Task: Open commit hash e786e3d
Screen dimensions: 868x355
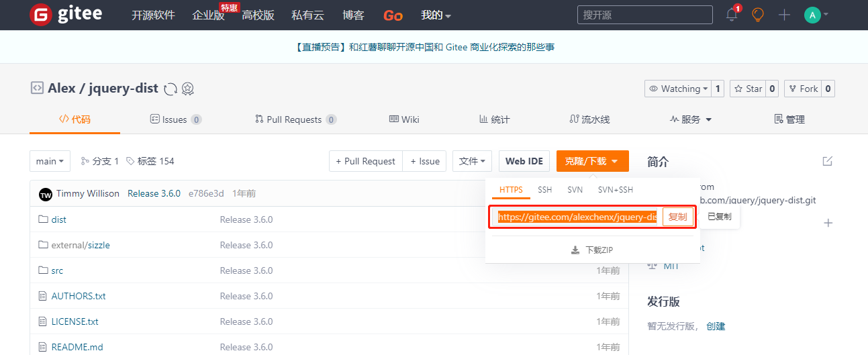Action: 206,194
